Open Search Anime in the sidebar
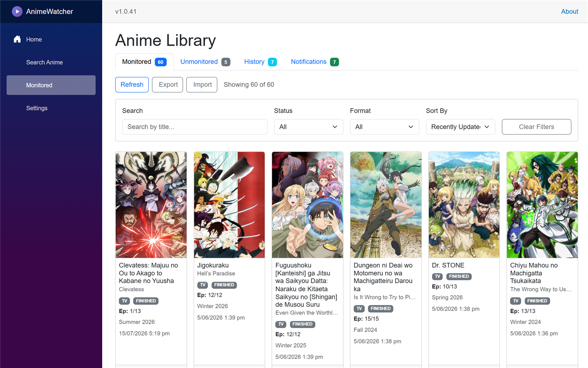The width and height of the screenshot is (588, 368). [51, 62]
